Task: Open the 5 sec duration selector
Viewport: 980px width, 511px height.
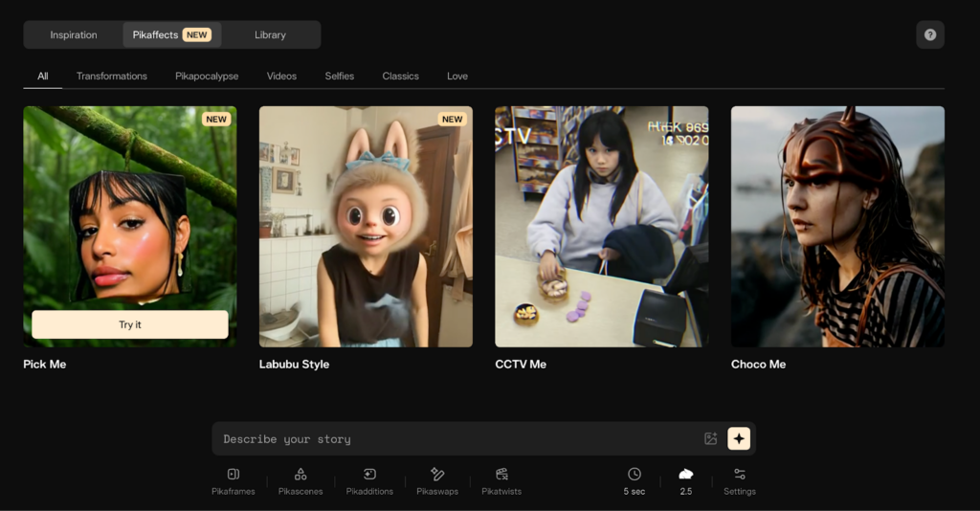Action: pos(634,481)
